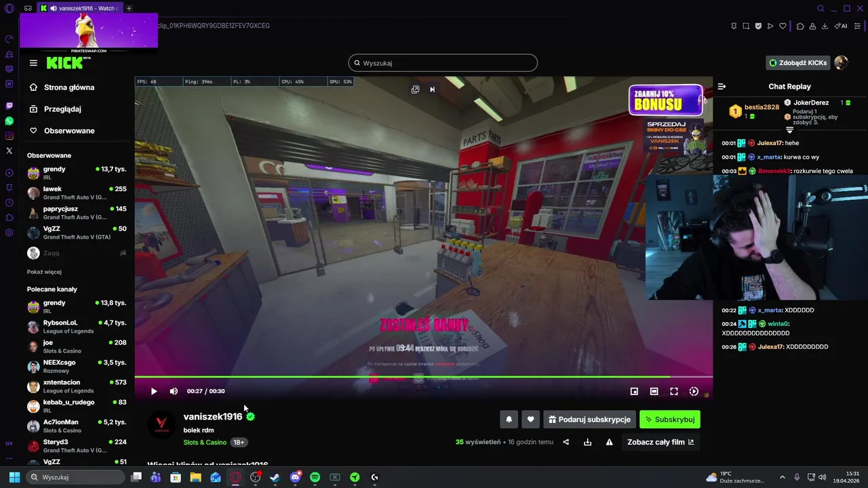
Task: Open Opera sidebar settings gear
Action: (9, 232)
